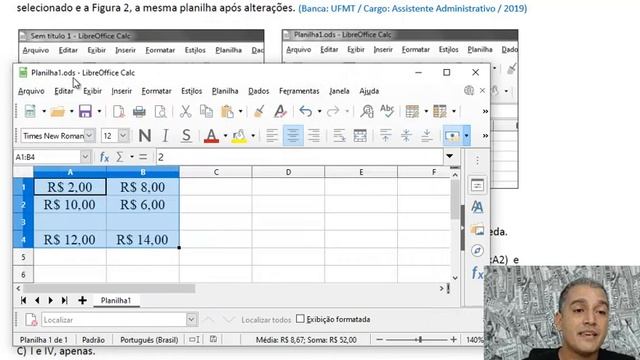Open sidebar Navigator deck
Screen dimensions: 640x360
coord(477,250)
